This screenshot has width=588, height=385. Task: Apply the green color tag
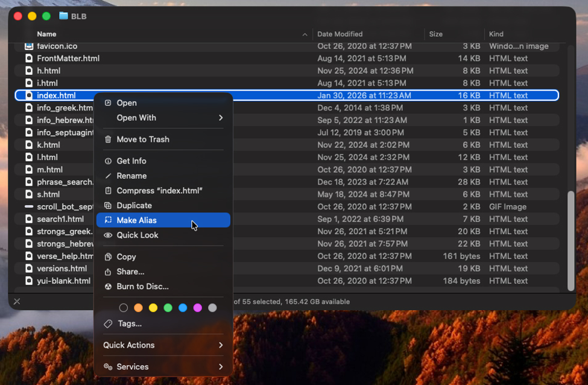168,308
